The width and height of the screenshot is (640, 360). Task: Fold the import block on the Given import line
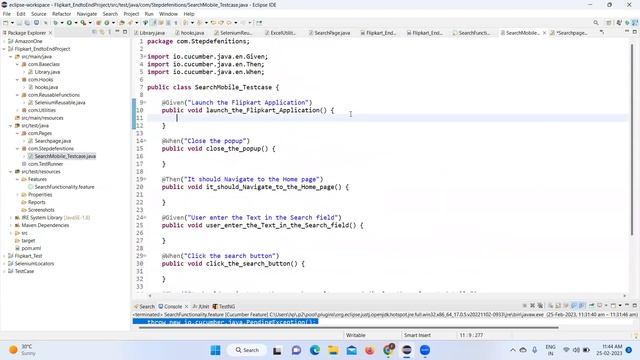pos(145,57)
